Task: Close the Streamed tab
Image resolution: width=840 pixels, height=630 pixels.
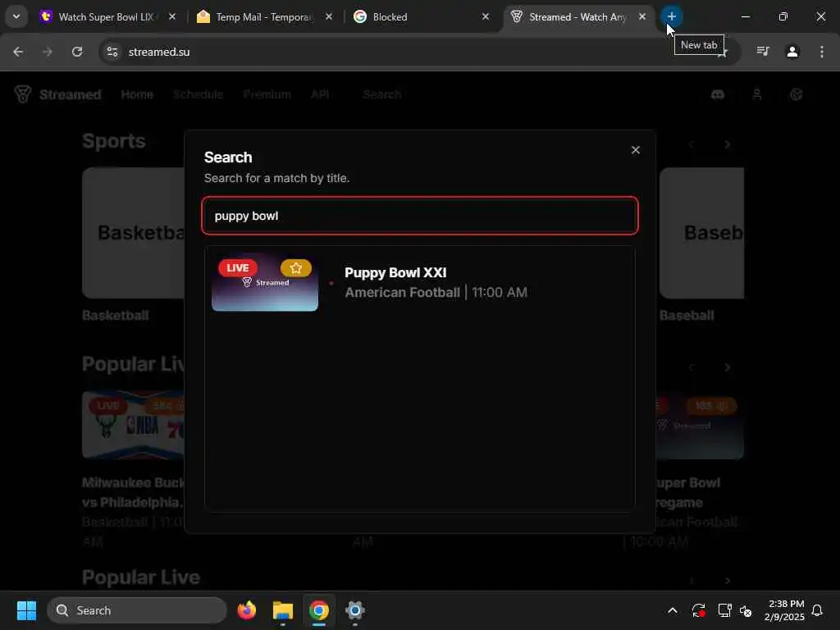Action: click(x=641, y=17)
